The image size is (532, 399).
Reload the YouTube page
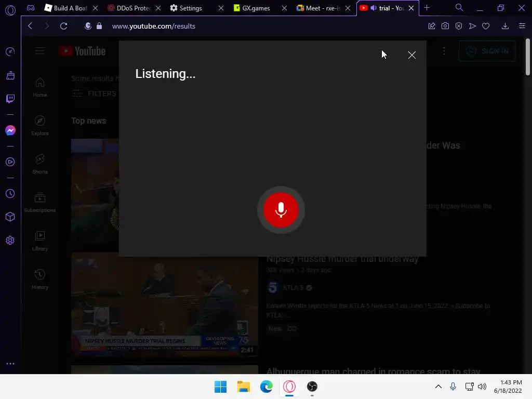(x=63, y=26)
